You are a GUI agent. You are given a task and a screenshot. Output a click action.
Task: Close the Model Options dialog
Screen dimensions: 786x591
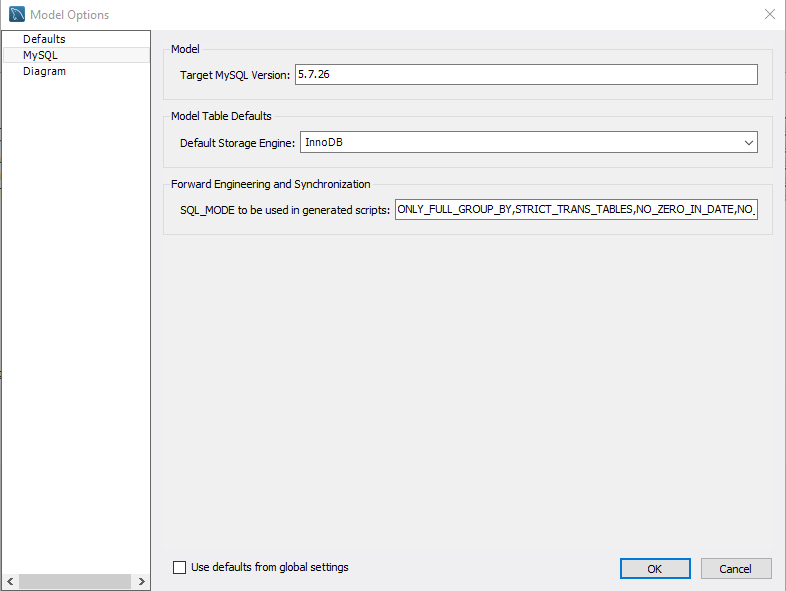coord(769,14)
